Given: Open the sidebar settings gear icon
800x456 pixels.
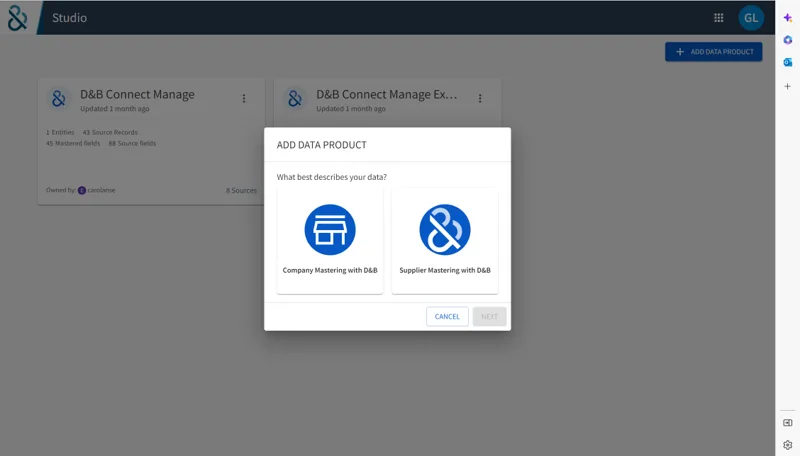Looking at the screenshot, I should click(787, 445).
